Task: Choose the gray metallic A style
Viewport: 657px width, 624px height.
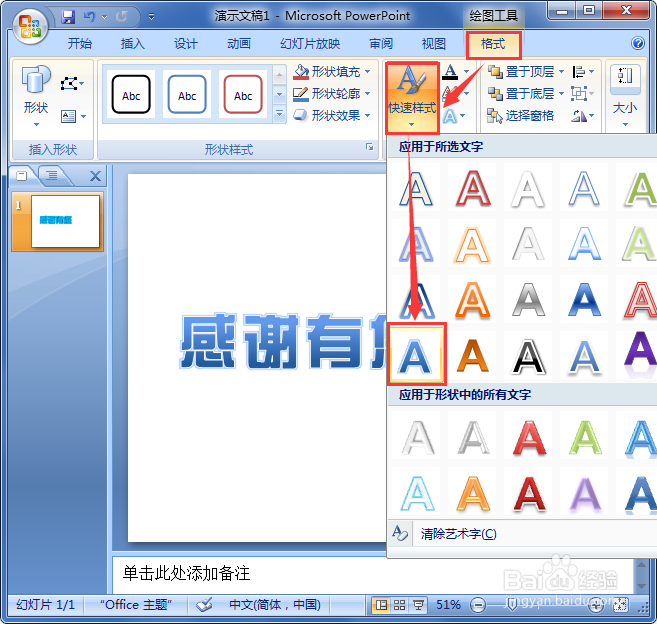Action: click(528, 301)
